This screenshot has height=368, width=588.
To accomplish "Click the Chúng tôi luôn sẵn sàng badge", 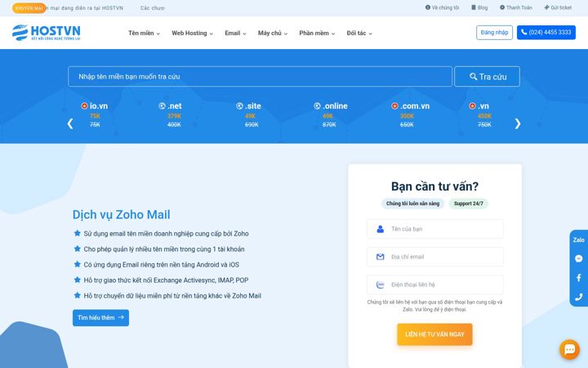I will [412, 204].
